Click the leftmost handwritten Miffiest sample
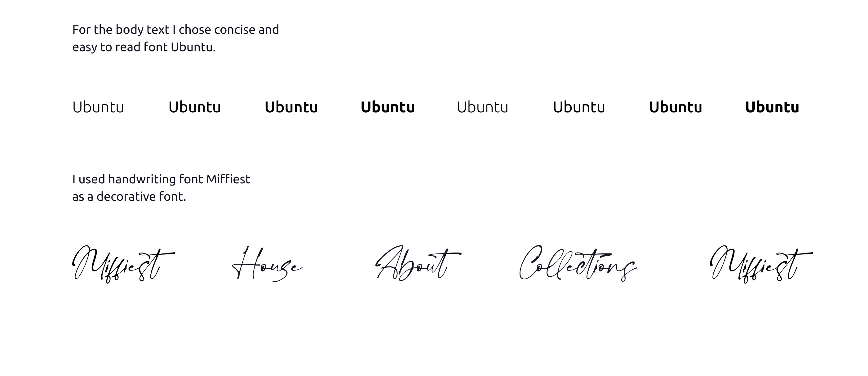 [x=123, y=264]
